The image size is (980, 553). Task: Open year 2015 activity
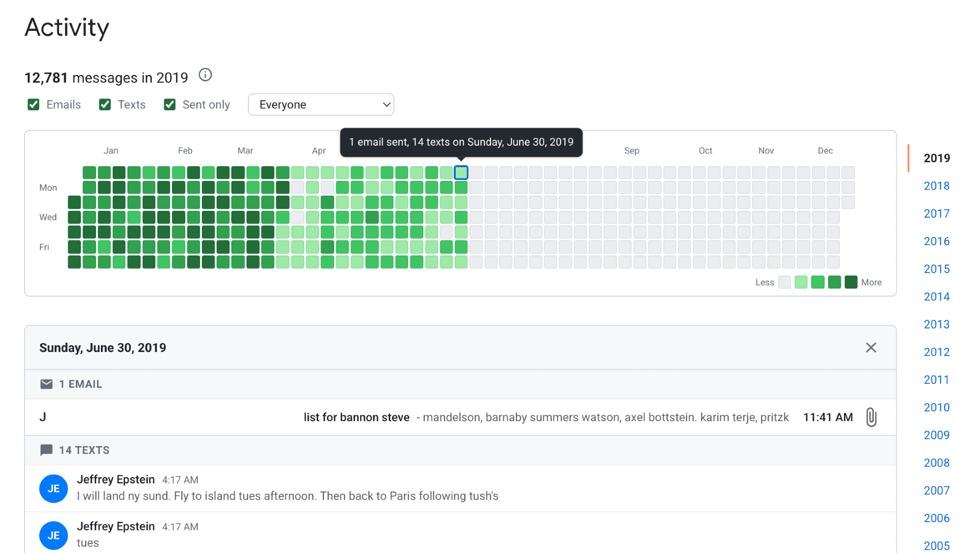936,269
